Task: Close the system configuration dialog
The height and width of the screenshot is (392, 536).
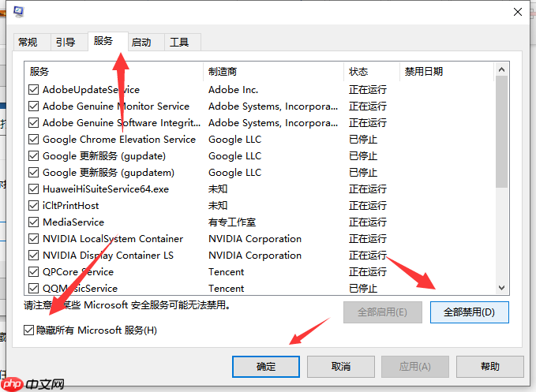Action: tap(518, 12)
